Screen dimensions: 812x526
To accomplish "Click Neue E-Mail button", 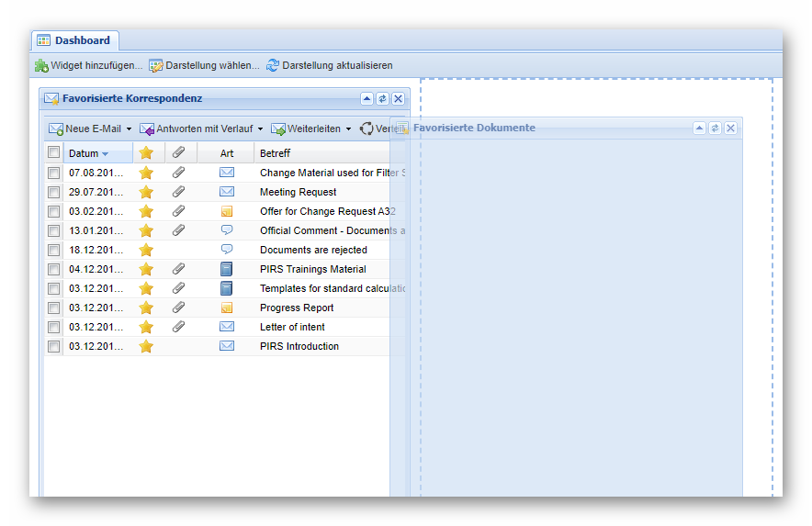I will [85, 129].
